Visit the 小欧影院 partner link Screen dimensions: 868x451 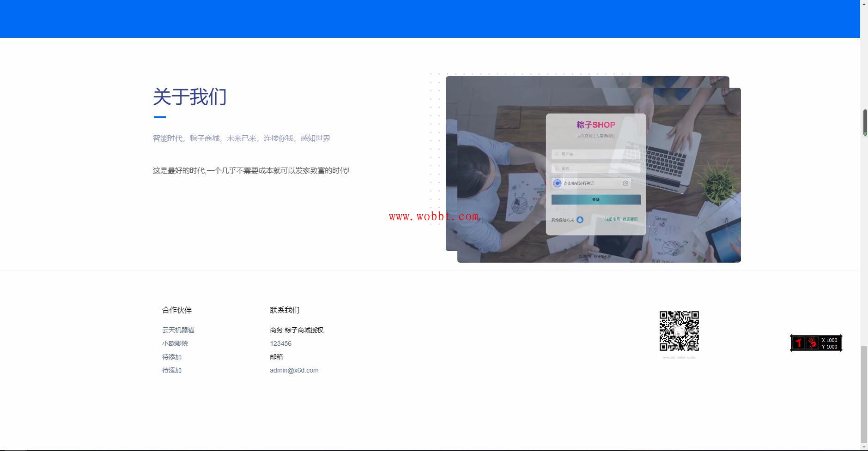[175, 343]
